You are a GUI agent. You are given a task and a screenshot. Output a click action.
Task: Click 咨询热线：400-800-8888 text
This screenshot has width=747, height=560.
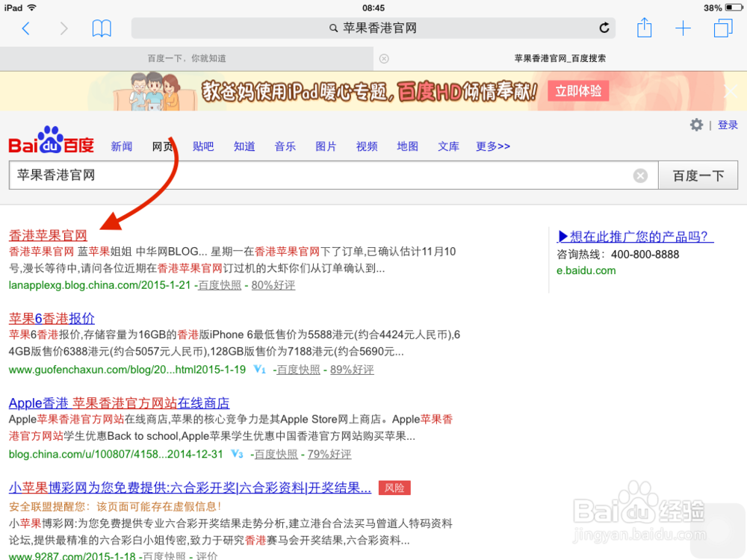pos(618,255)
